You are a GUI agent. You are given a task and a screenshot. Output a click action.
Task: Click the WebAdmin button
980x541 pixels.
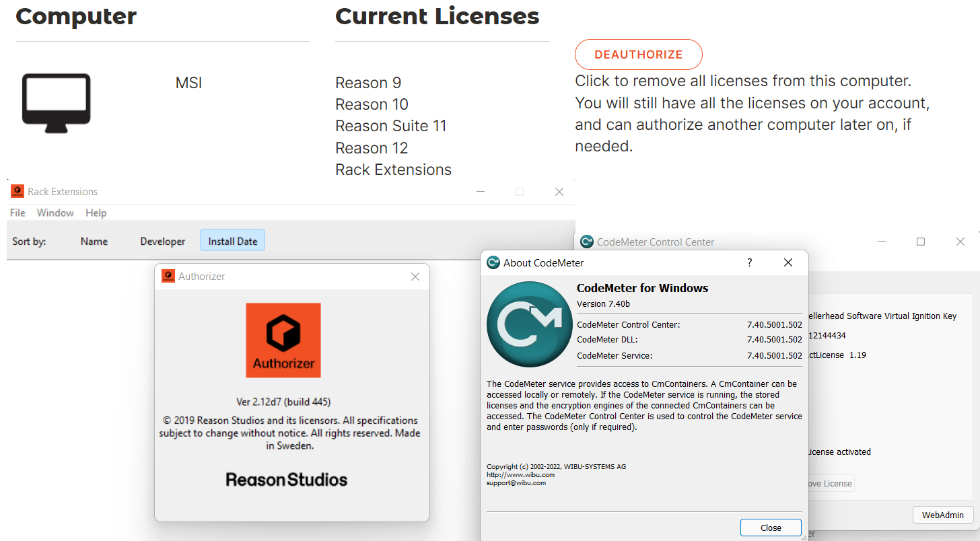pyautogui.click(x=942, y=515)
